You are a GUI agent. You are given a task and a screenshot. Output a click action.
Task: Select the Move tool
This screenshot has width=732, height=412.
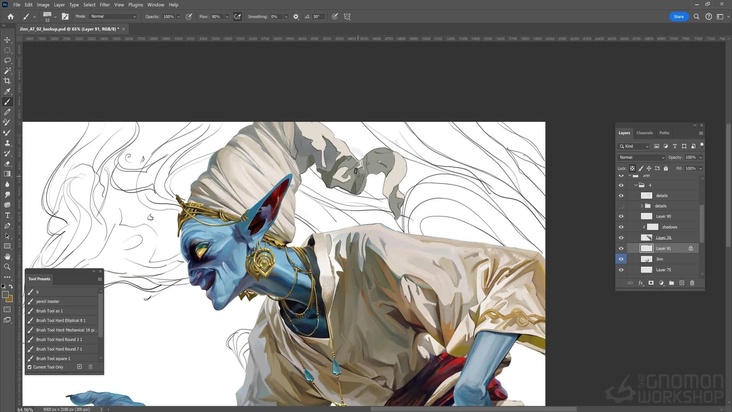tap(7, 40)
